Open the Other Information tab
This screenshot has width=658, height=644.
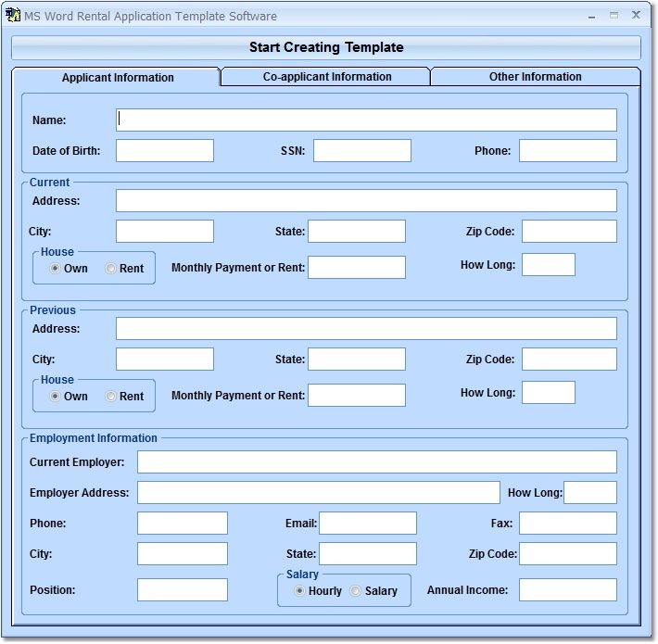tap(535, 77)
